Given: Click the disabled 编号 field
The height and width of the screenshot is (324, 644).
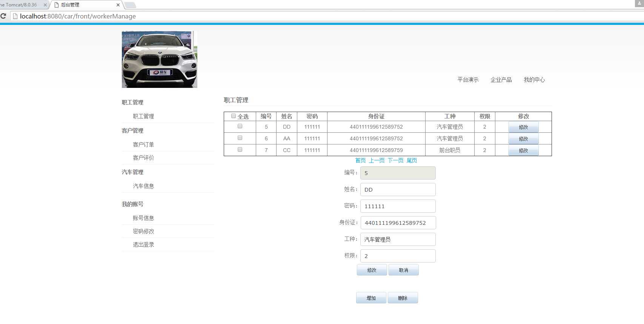Looking at the screenshot, I should point(398,173).
